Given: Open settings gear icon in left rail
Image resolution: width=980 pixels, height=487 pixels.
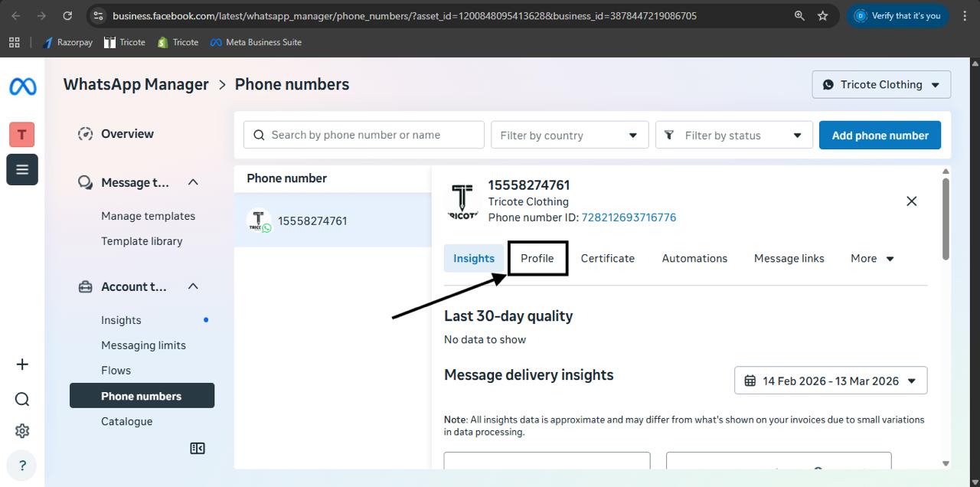Looking at the screenshot, I should pos(22,431).
